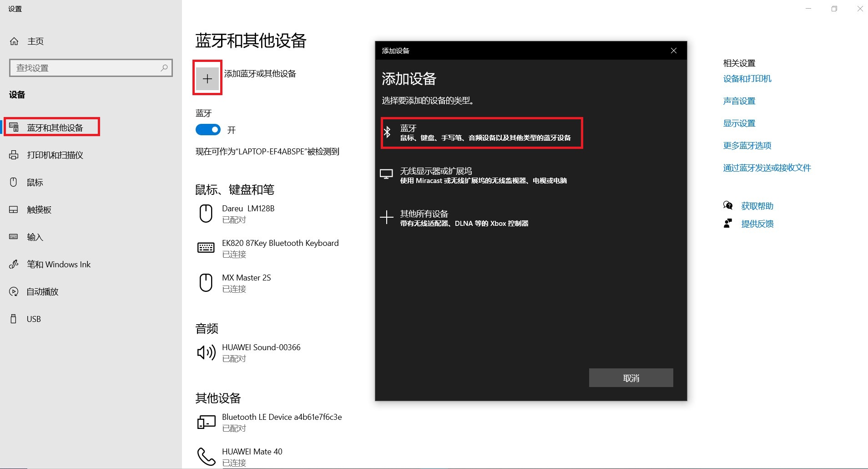Click 通过蓝牙发送或接收文件 link
Image resolution: width=868 pixels, height=469 pixels.
(767, 168)
